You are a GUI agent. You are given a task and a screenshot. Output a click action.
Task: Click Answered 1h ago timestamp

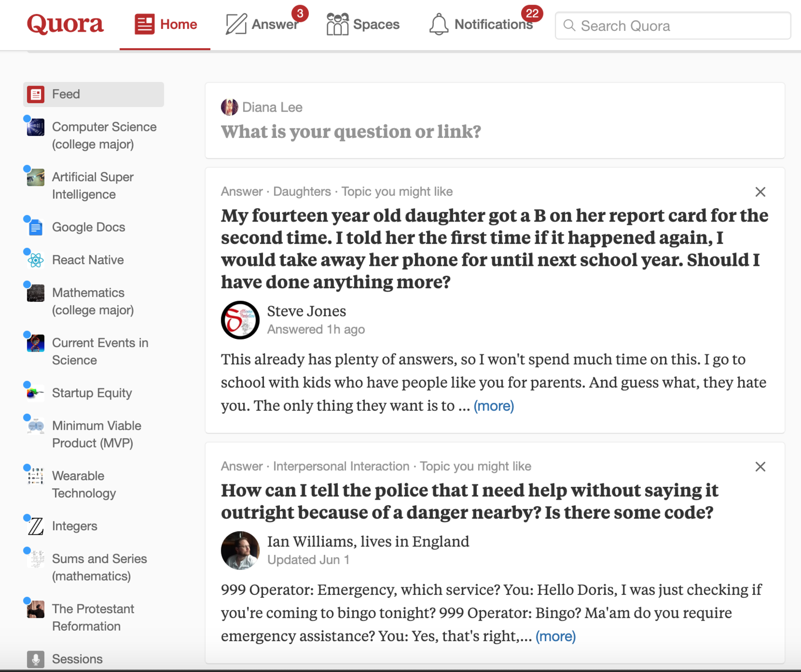(x=316, y=330)
